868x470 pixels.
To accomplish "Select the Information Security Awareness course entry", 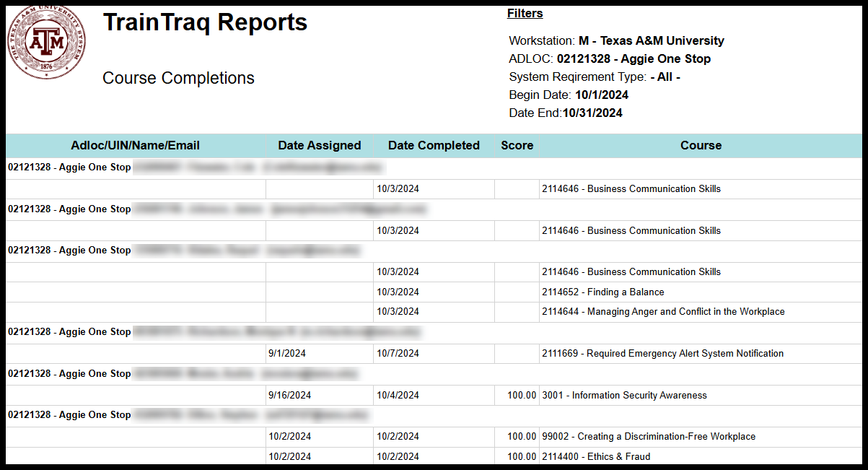I will click(x=624, y=396).
